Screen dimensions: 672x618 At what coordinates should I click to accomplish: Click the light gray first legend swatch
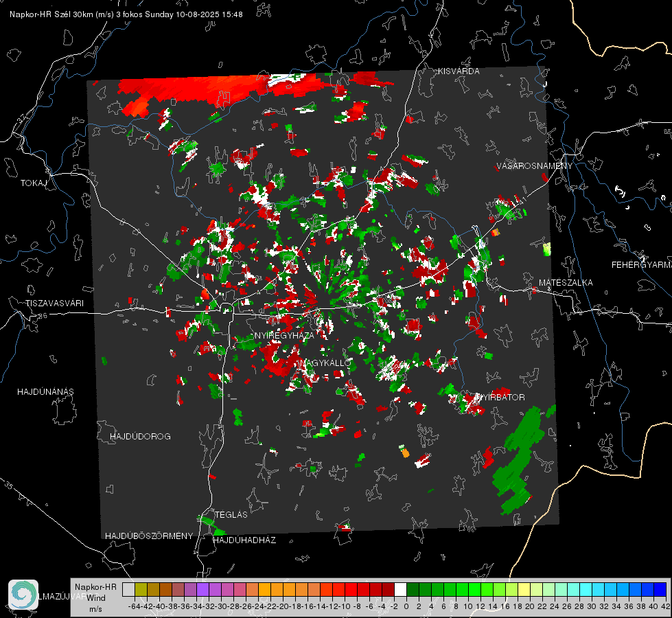[x=128, y=590]
